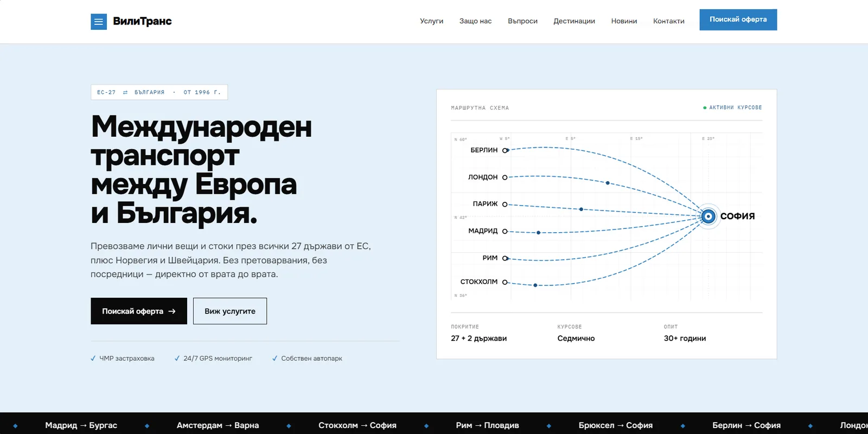Viewport: 868px width, 434px height.
Task: Click the Виж услугите button
Action: click(230, 311)
